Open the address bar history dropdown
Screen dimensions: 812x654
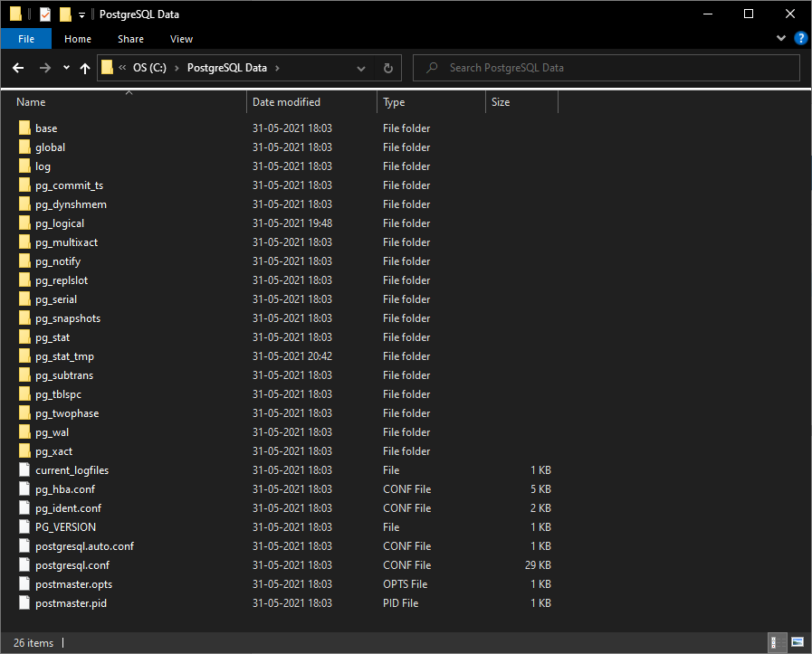(x=362, y=68)
